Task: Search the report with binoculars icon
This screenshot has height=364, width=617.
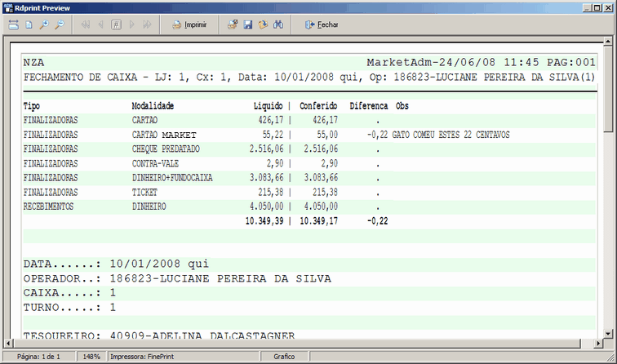Action: click(278, 24)
